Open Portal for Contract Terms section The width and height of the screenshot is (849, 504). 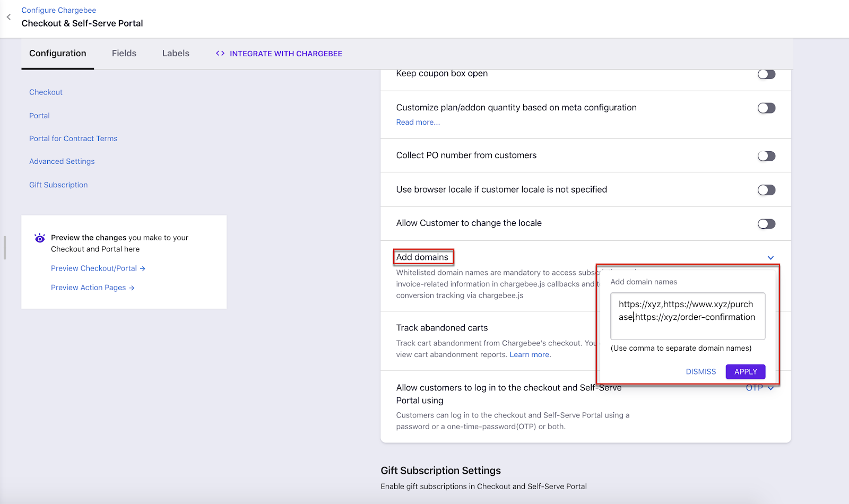pos(73,138)
